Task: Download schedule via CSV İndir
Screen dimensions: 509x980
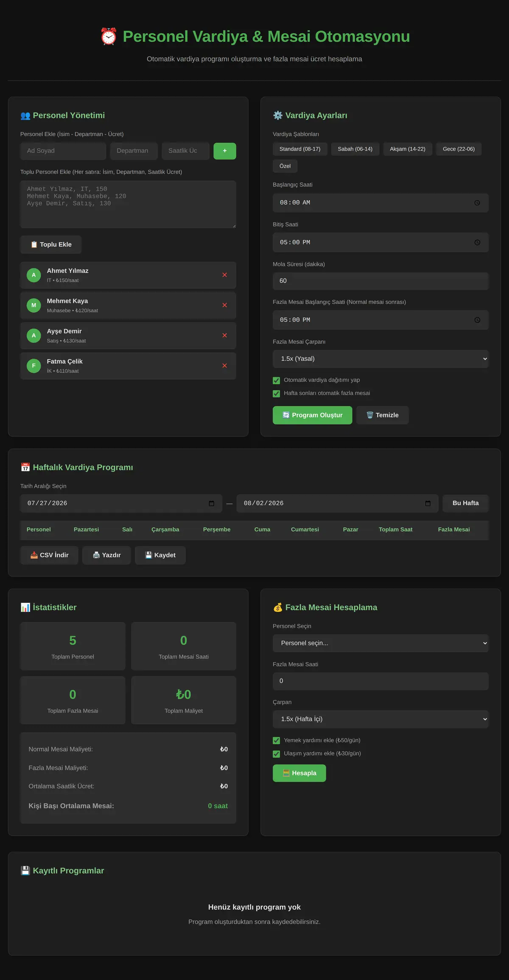Action: [x=49, y=555]
